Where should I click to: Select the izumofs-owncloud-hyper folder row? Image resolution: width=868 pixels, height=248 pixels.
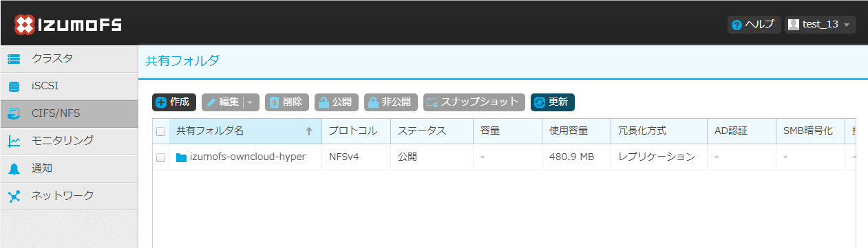[x=504, y=157]
